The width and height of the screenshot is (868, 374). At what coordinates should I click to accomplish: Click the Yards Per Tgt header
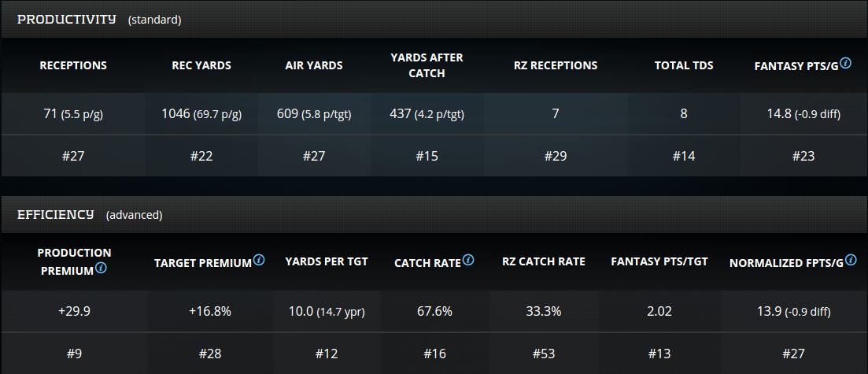click(326, 261)
